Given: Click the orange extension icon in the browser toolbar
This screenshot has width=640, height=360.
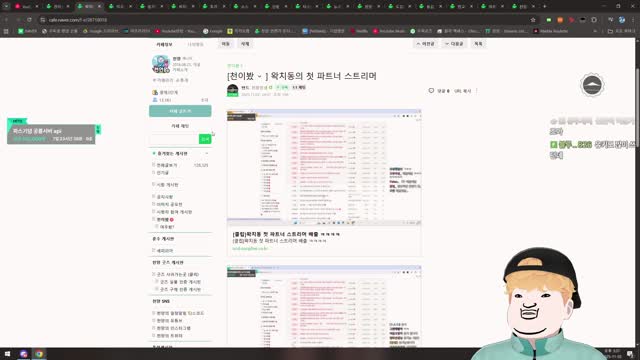Looking at the screenshot, I should [560, 20].
